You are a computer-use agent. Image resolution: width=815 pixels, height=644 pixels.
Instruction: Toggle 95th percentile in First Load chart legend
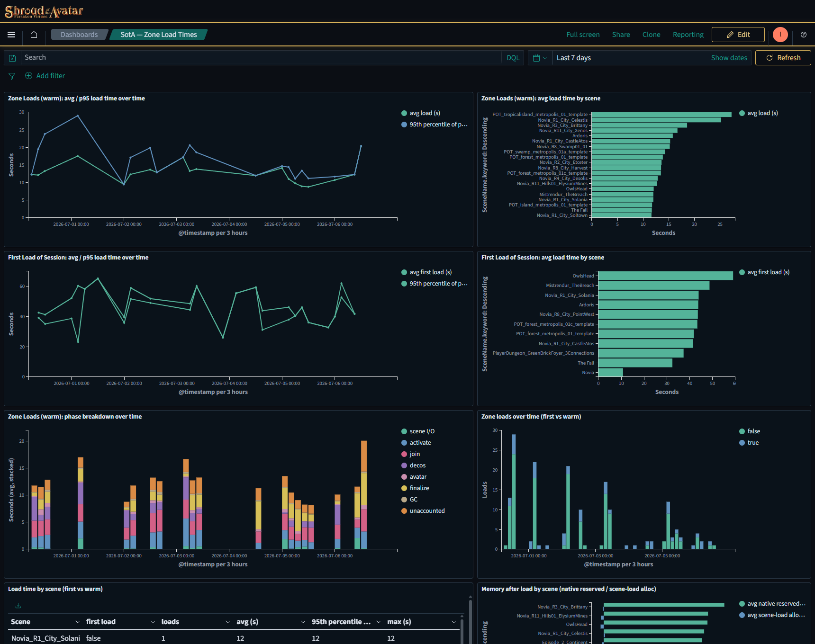coord(435,284)
